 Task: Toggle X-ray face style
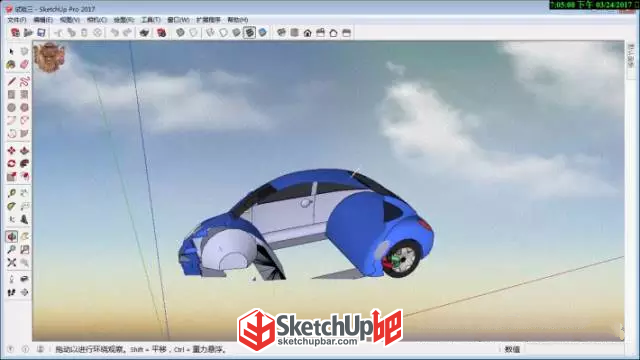point(180,33)
